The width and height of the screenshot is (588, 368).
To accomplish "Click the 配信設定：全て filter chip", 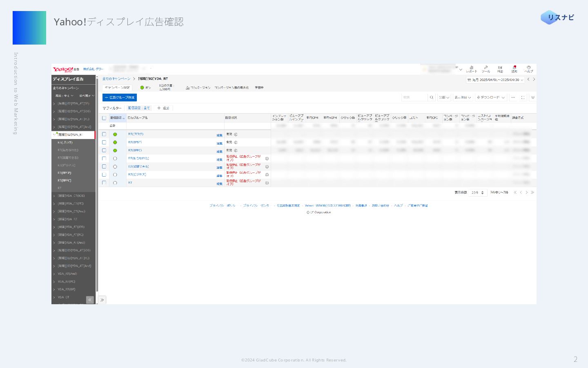I will [x=139, y=108].
